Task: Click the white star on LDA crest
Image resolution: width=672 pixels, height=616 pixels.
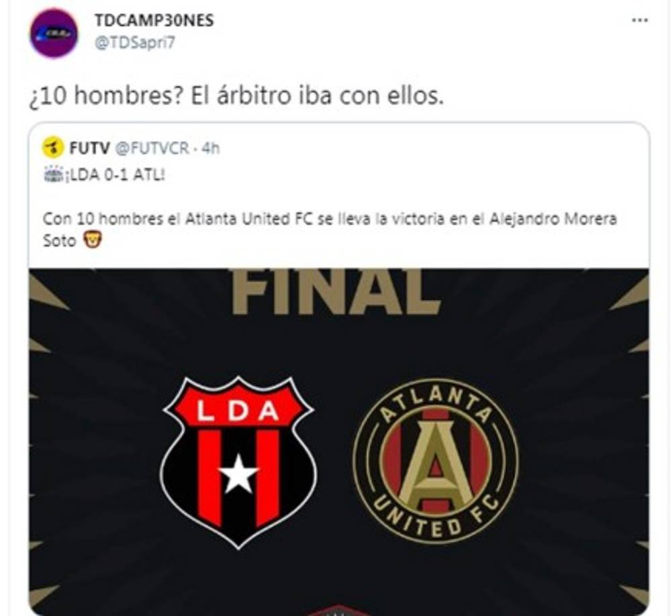Action: click(x=239, y=473)
